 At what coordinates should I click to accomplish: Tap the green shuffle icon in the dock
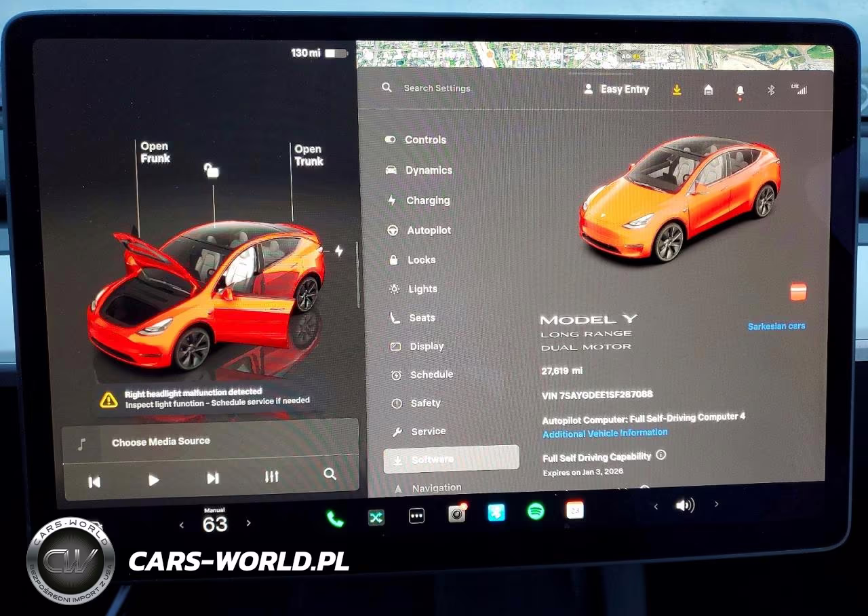pos(376,518)
